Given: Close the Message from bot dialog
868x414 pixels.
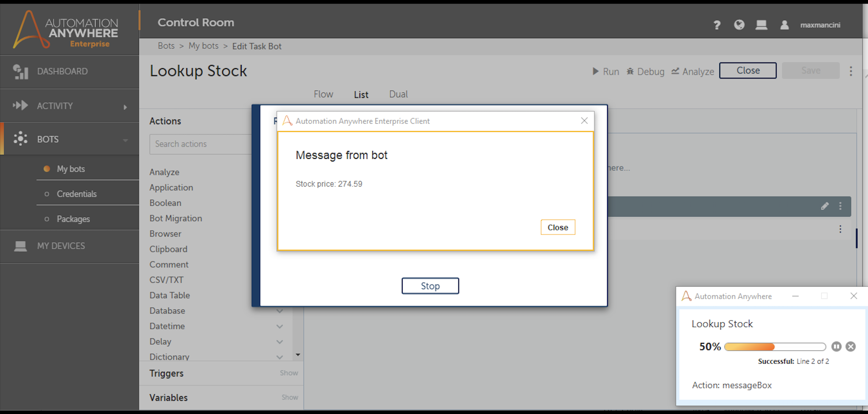Looking at the screenshot, I should pos(558,227).
